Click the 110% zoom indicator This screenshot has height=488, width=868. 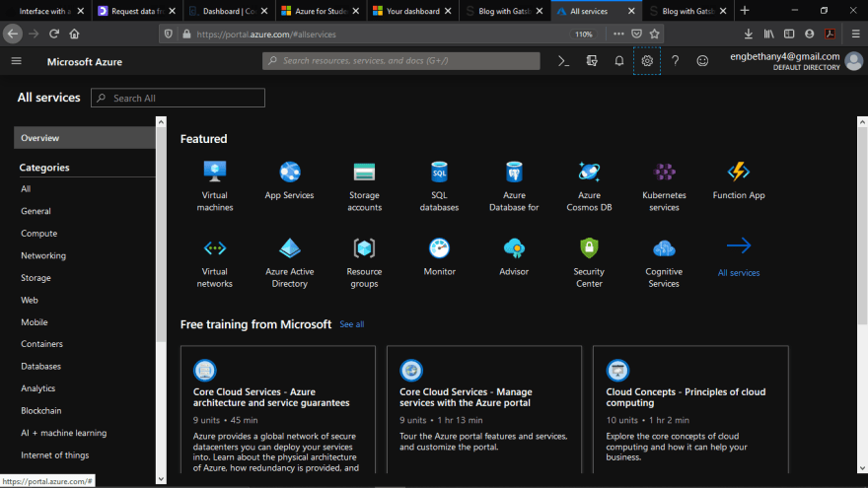point(584,34)
